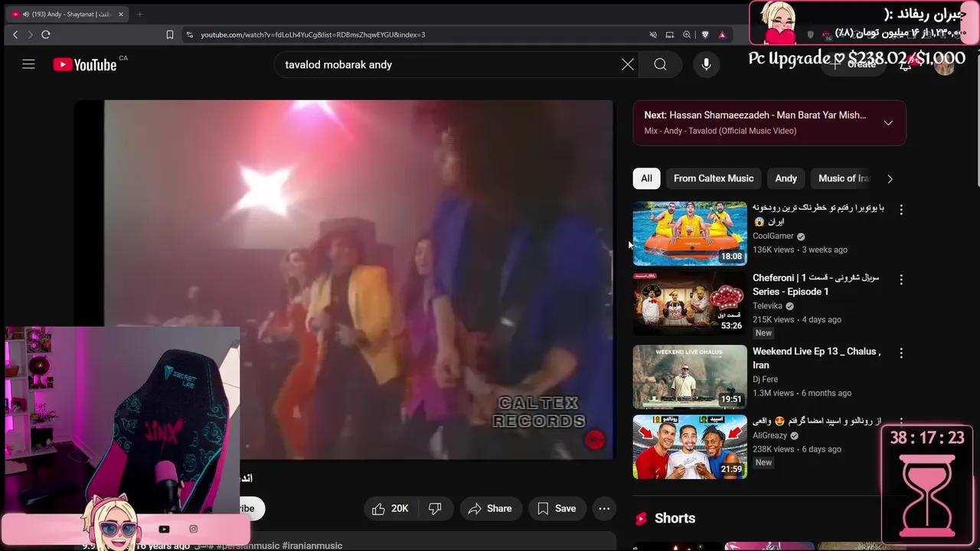Open a new browser tab
The width and height of the screenshot is (980, 551).
[139, 14]
